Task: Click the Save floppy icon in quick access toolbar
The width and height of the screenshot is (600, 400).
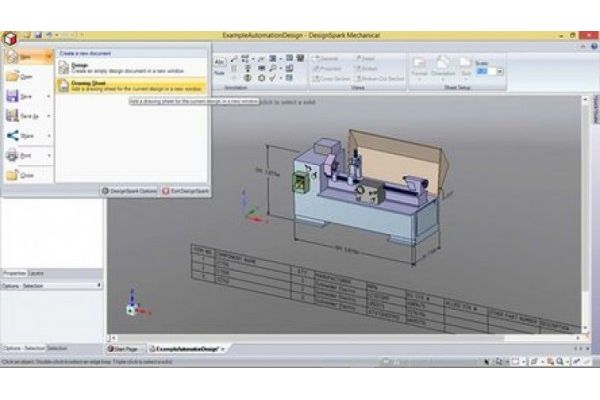Action: coord(38,35)
